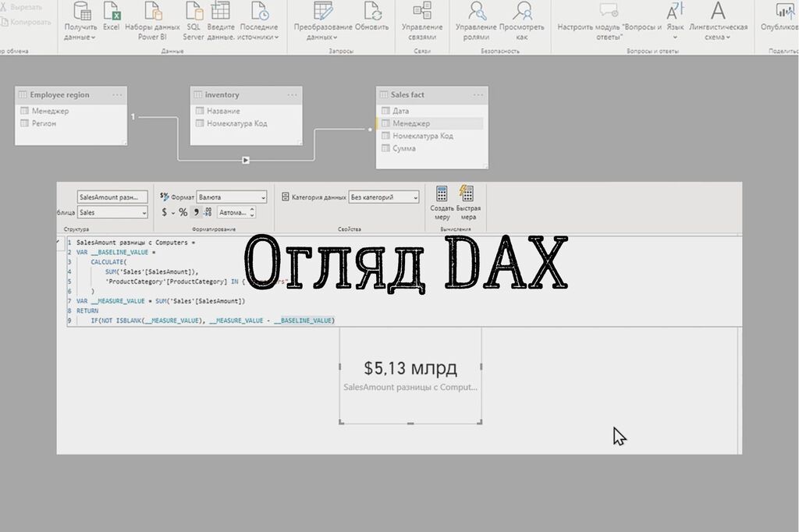Click the Обновить refresh icon

[372, 10]
